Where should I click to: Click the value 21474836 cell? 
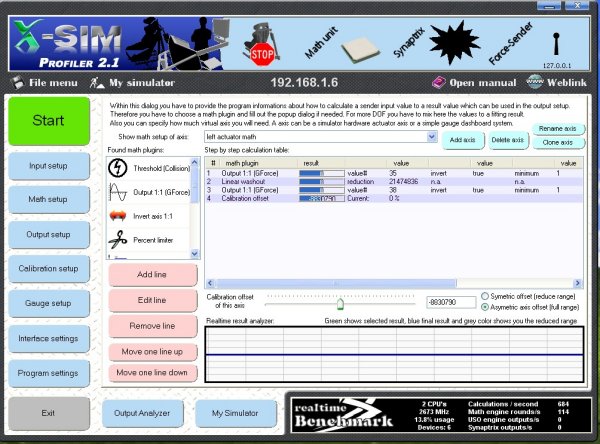[404, 182]
